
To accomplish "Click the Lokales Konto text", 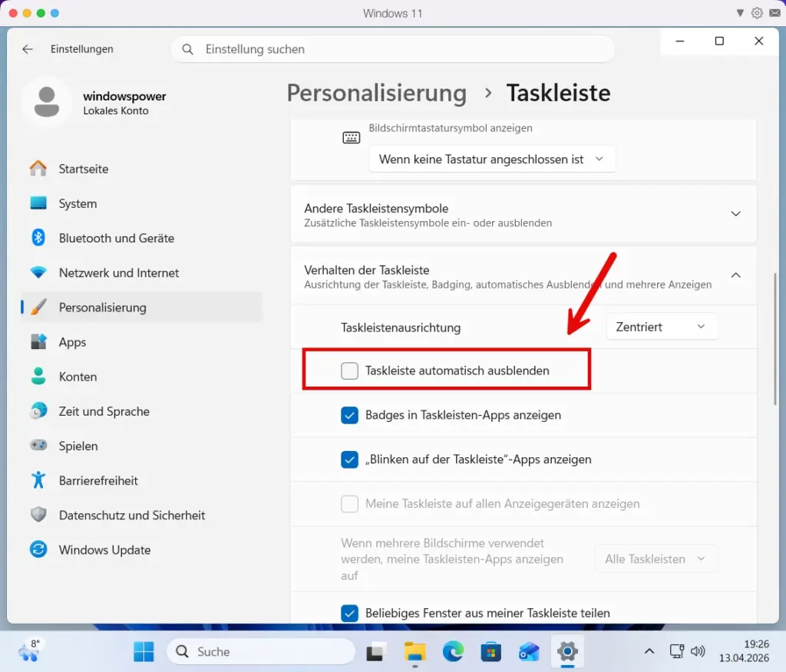I will click(116, 110).
